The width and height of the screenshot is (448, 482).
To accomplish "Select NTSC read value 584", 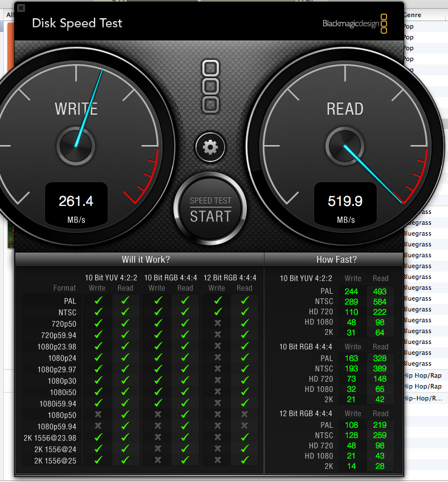I will 380,302.
